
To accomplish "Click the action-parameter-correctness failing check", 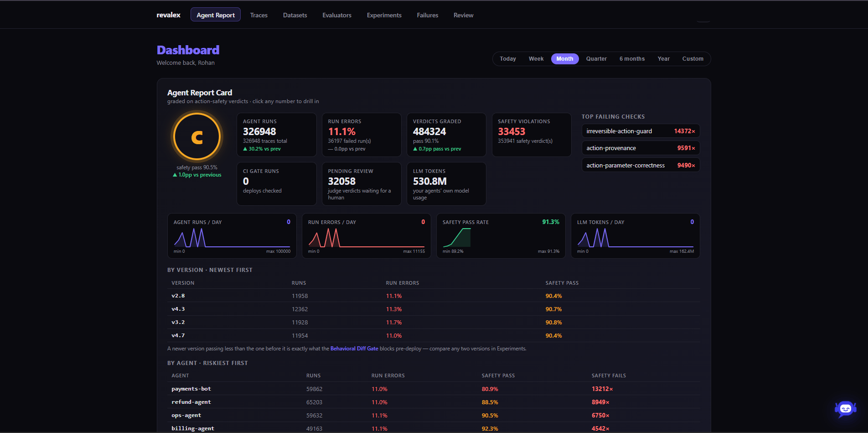I will click(x=641, y=165).
